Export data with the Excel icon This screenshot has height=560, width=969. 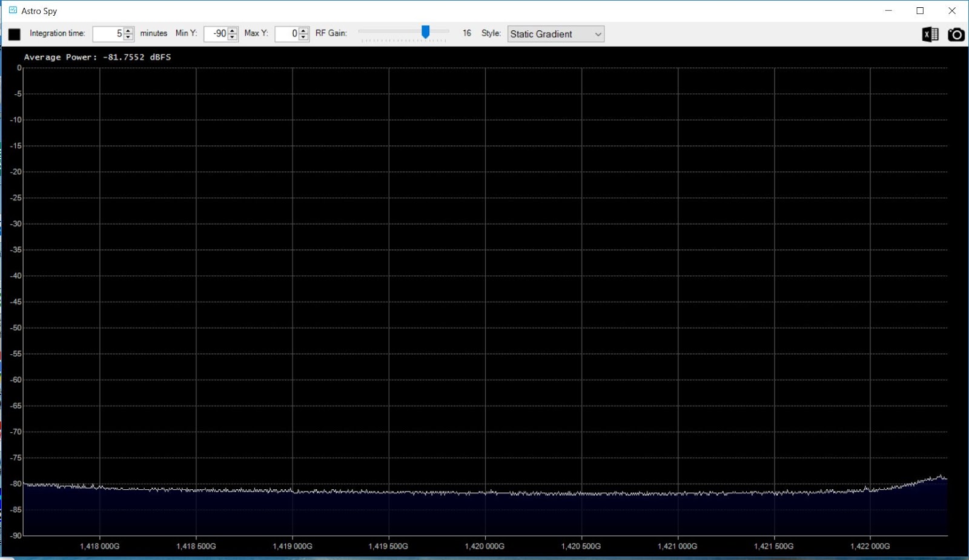coord(930,35)
